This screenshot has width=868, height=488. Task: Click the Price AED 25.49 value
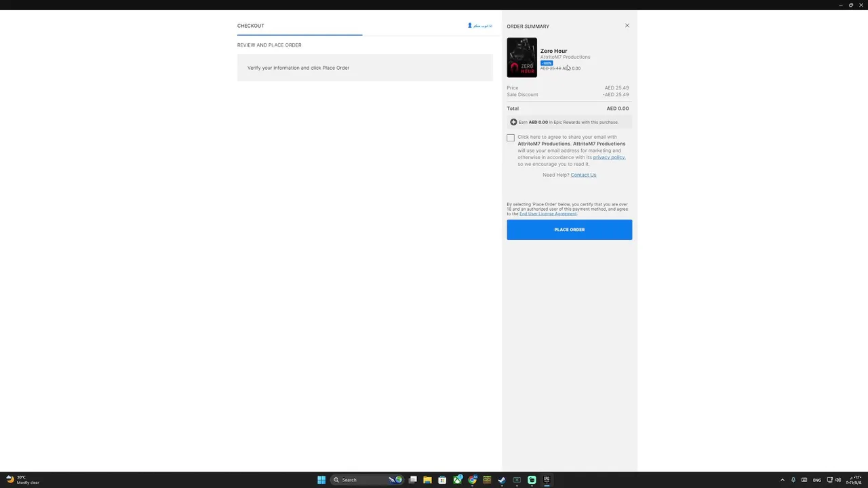click(x=616, y=87)
